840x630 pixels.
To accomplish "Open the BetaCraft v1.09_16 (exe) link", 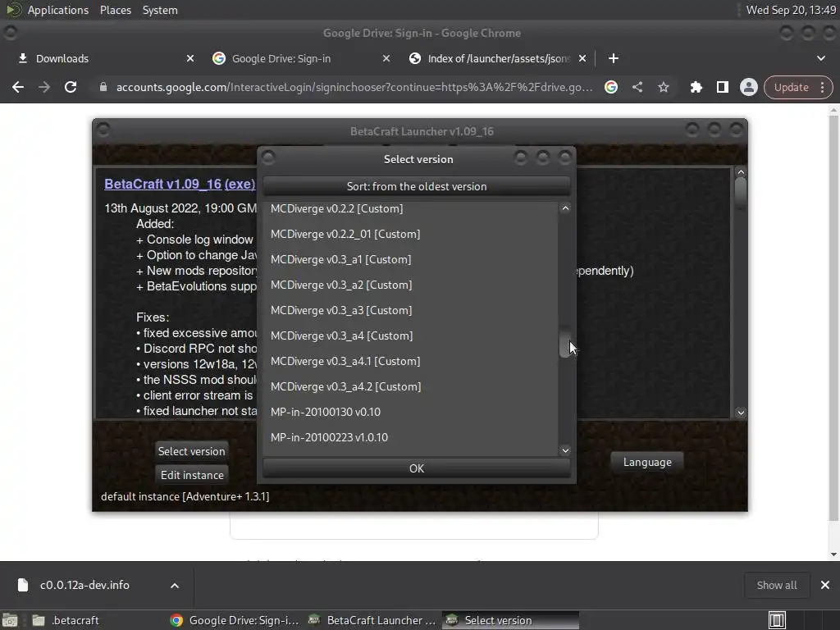I will tap(180, 184).
